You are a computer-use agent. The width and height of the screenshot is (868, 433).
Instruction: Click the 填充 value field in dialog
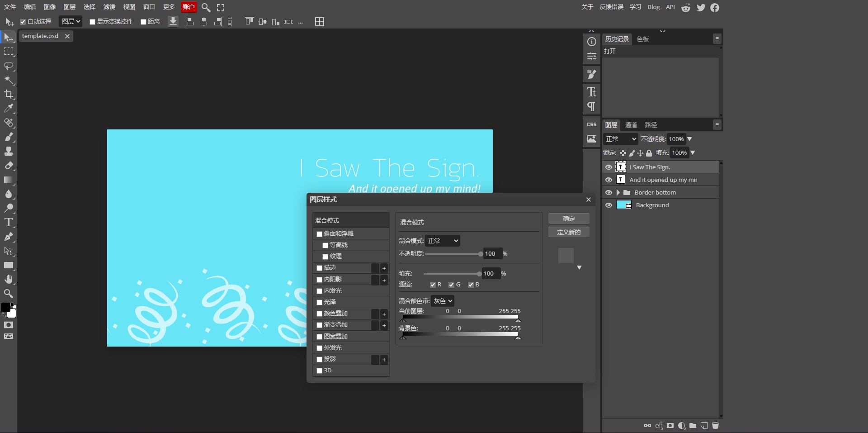[491, 274]
